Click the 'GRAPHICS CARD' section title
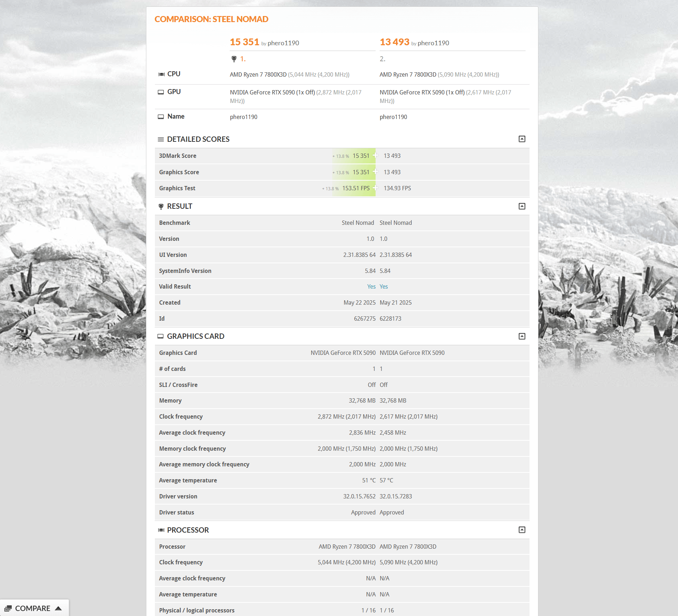 tap(195, 336)
